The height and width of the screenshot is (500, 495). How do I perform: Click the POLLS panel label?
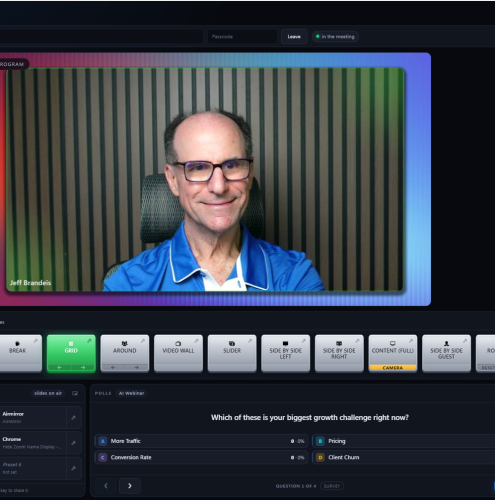click(x=103, y=393)
